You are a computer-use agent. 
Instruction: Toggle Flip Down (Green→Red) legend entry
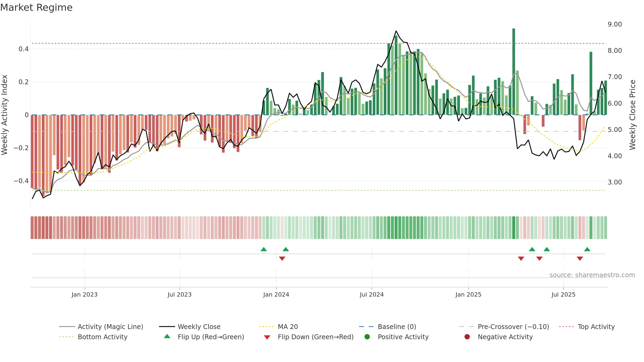[309, 337]
